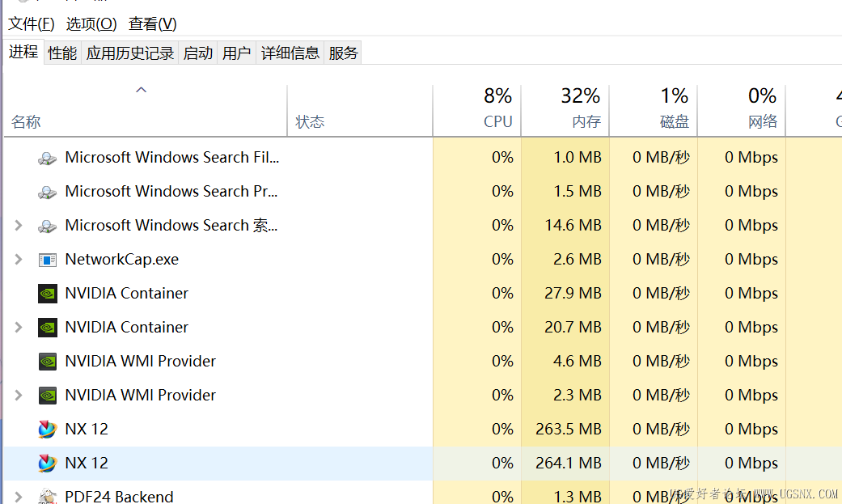Screen dimensions: 842x504
Task: Switch to the 性能 tab
Action: tap(62, 53)
